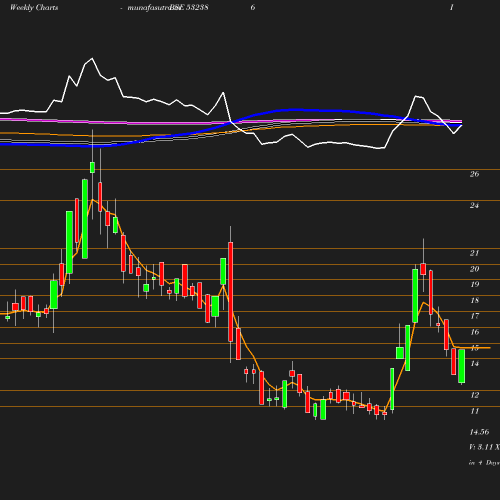Click the '16' price axis label
The height and width of the screenshot is (500, 500).
pos(474,332)
